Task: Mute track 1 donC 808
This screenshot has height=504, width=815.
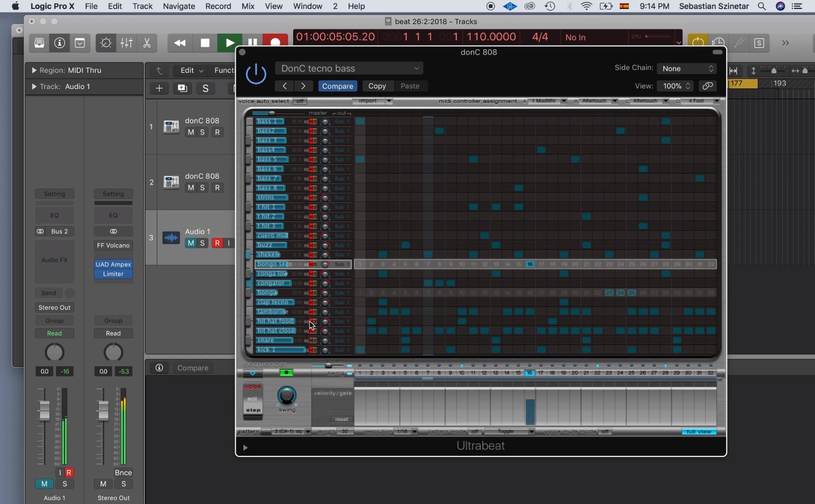Action: pyautogui.click(x=191, y=132)
